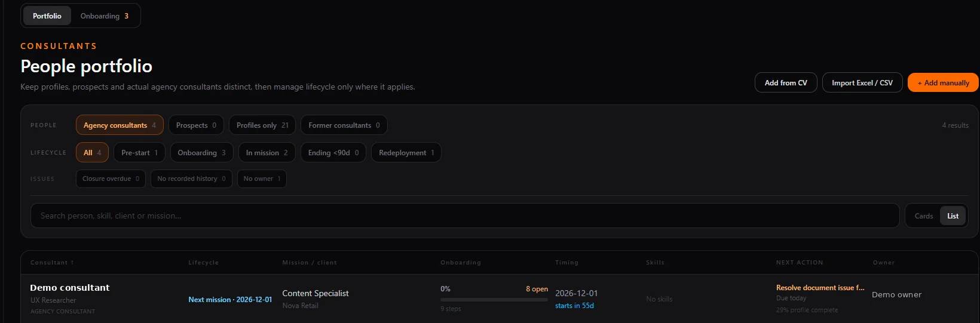Click the Owner column header
The height and width of the screenshot is (323, 980).
pos(884,263)
